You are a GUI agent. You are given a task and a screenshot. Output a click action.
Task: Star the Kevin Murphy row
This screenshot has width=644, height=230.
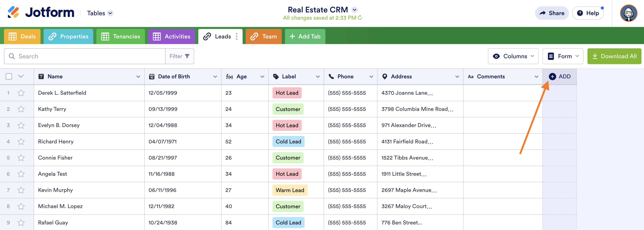point(21,190)
